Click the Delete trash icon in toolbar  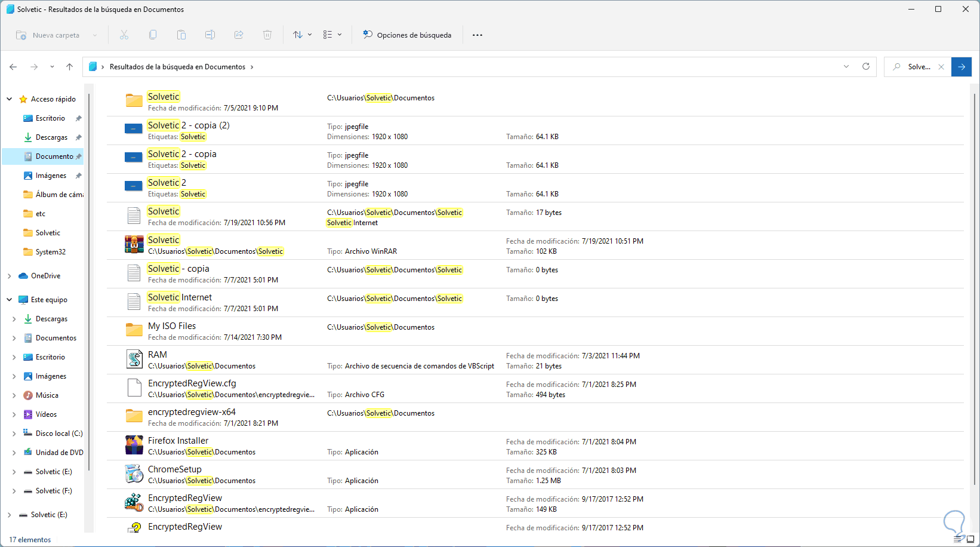267,35
